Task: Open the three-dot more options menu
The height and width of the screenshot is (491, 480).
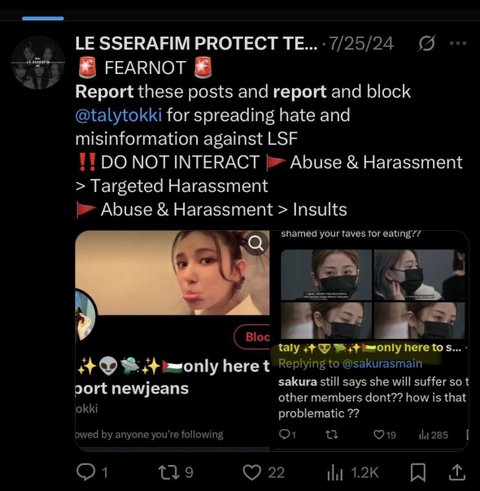Action: point(458,43)
